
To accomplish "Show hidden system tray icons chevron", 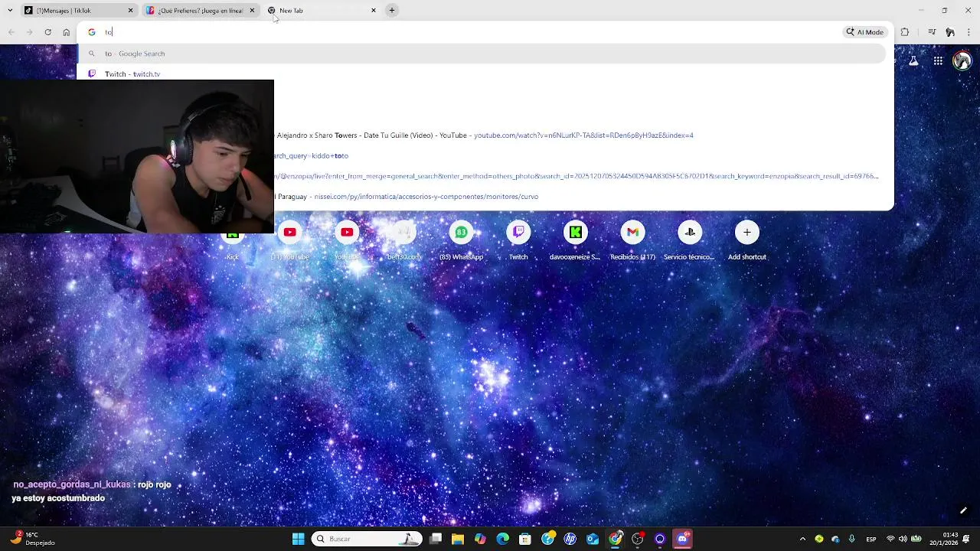I will (x=802, y=539).
